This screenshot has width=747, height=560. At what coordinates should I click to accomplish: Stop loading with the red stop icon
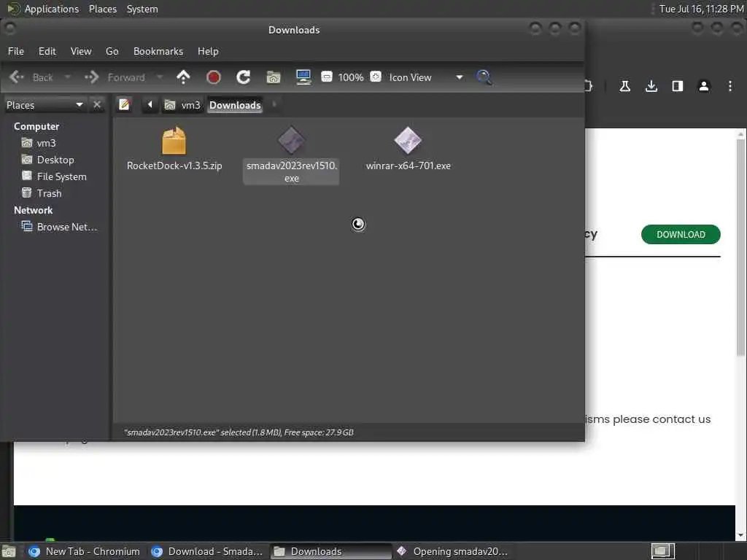(214, 77)
